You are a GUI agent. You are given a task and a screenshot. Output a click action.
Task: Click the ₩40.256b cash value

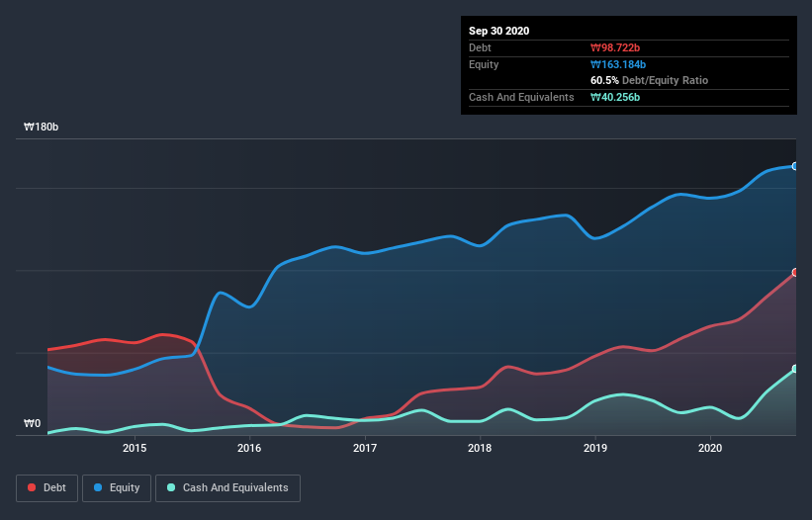[615, 97]
